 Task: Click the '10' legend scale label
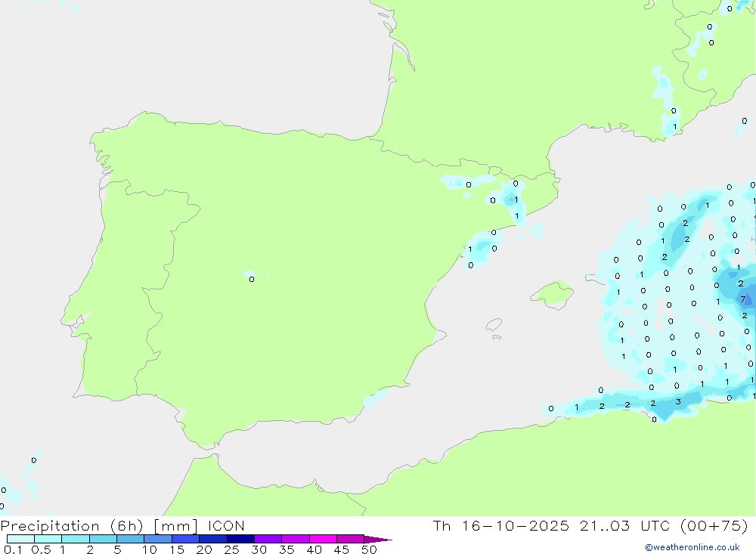(x=150, y=549)
